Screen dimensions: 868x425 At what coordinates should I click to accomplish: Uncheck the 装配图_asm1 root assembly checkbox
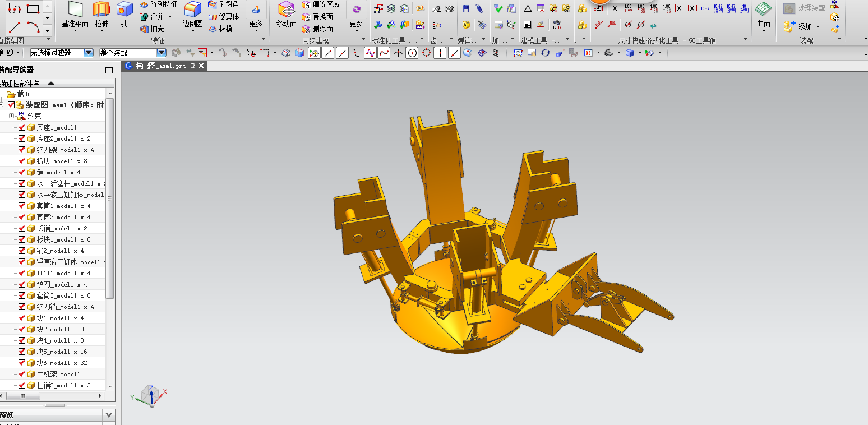tap(11, 105)
